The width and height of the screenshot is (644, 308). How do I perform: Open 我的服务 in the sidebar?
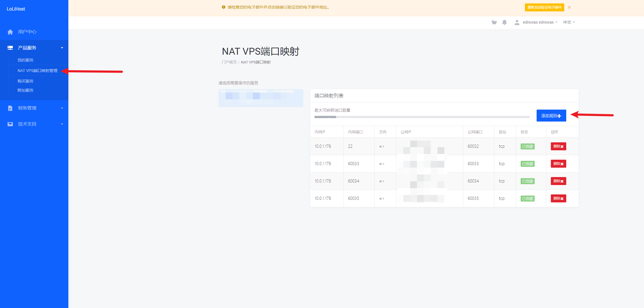pos(26,60)
